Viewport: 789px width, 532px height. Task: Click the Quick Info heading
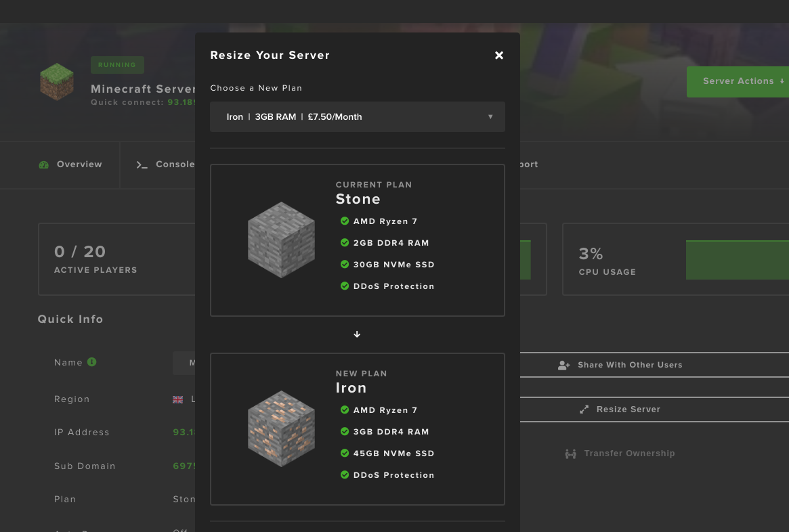(x=70, y=319)
